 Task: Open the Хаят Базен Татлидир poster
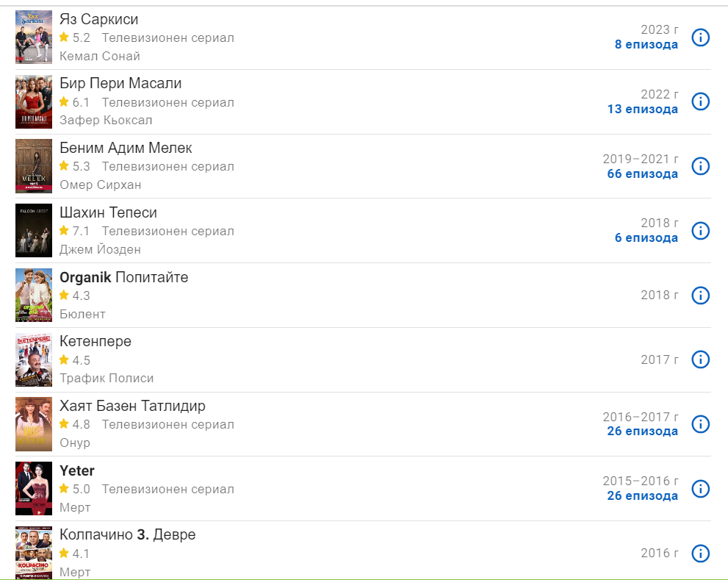pyautogui.click(x=34, y=424)
